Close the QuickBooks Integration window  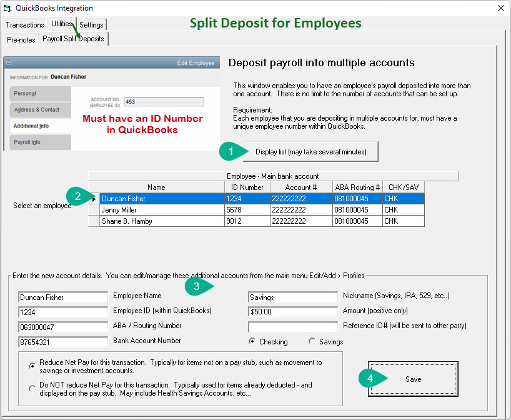(501, 8)
